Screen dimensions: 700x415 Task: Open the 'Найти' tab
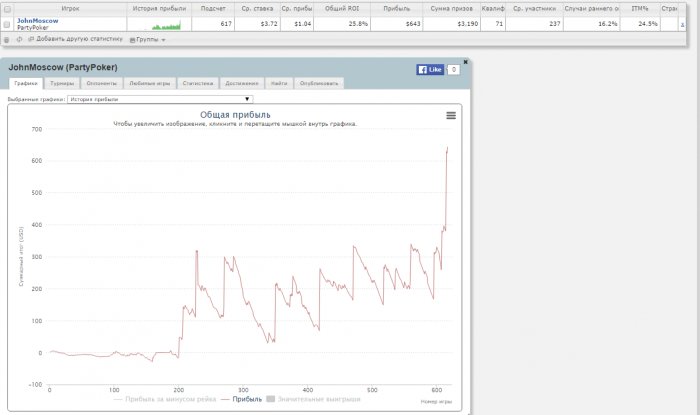[280, 83]
